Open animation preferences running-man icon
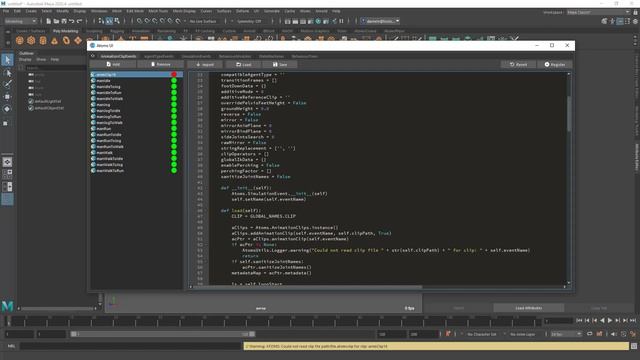This screenshot has width=640, height=360. [x=633, y=334]
